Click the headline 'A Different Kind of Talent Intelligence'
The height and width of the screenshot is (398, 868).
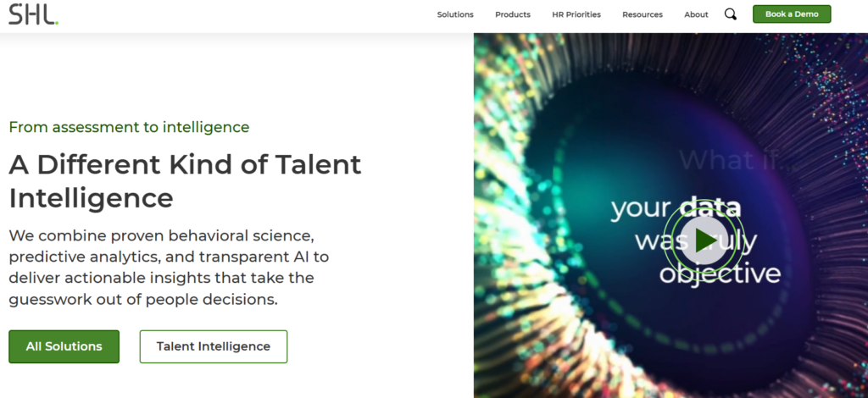185,180
